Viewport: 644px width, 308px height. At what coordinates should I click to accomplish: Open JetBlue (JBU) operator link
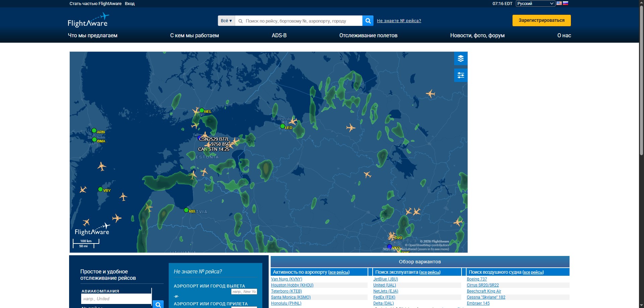pos(385,279)
